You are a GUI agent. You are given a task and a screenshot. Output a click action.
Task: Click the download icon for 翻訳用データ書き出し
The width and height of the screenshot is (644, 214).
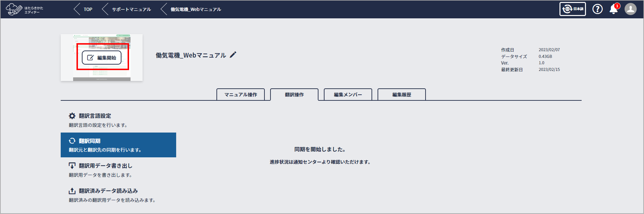(x=72, y=166)
